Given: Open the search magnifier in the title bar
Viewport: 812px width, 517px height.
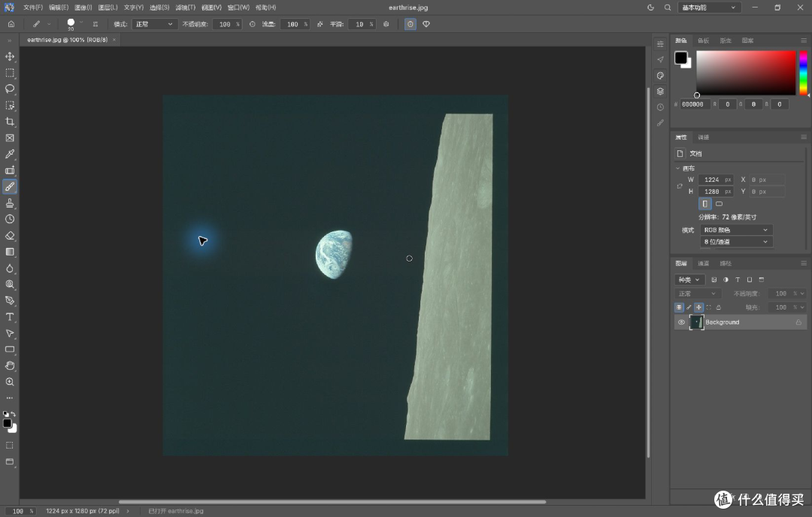Looking at the screenshot, I should (x=668, y=8).
